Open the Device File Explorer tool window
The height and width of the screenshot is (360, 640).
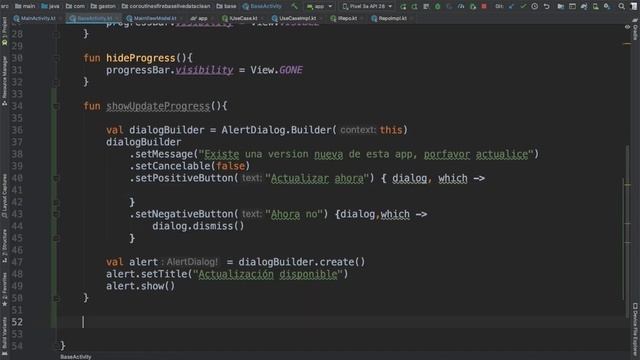click(635, 329)
